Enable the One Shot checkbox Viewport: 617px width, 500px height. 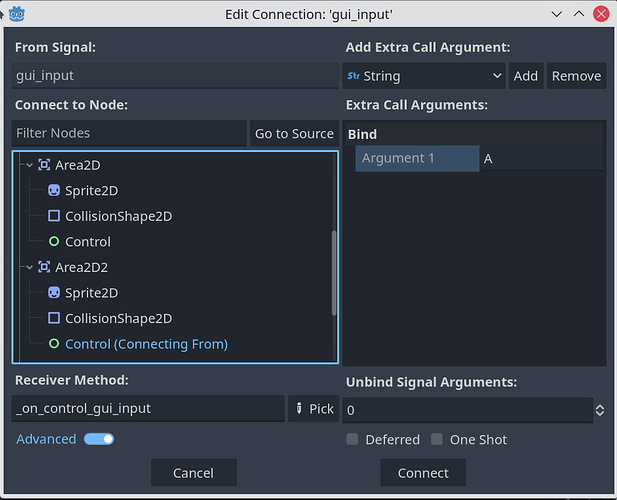pyautogui.click(x=437, y=439)
